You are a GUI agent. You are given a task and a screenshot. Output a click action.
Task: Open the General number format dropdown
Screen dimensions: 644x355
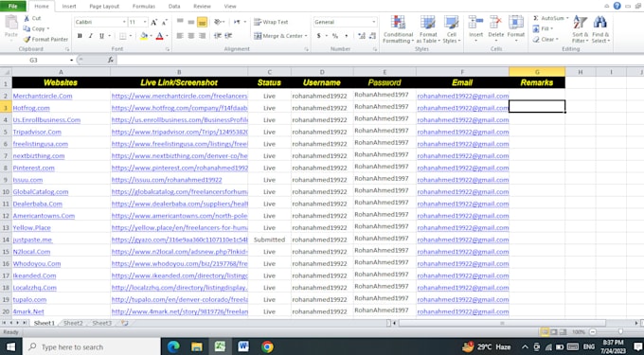click(x=373, y=22)
